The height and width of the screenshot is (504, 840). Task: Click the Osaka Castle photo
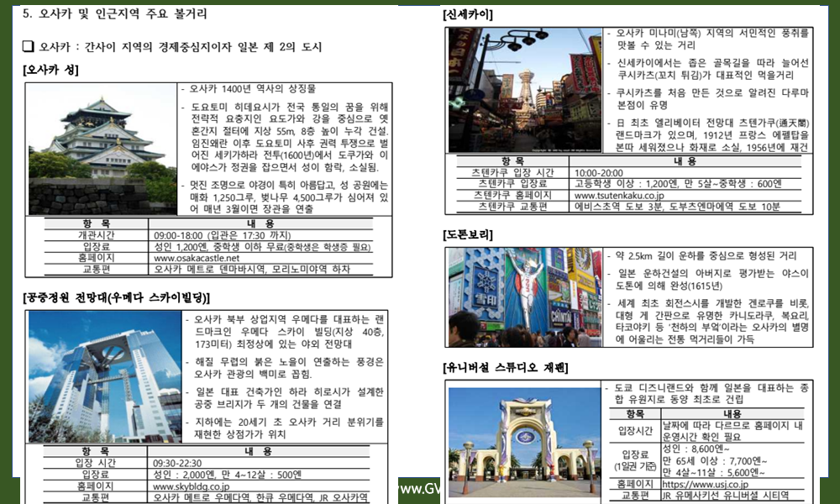pyautogui.click(x=102, y=149)
